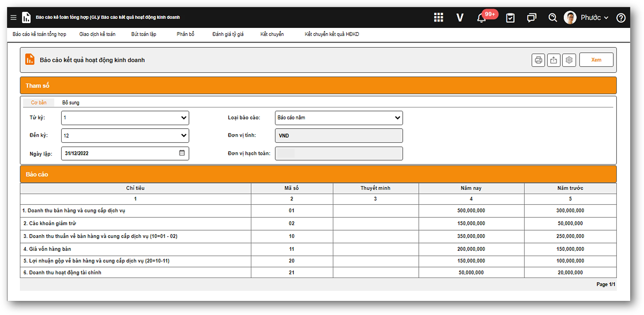Open the calendar picker for Ngày lập

tap(182, 153)
